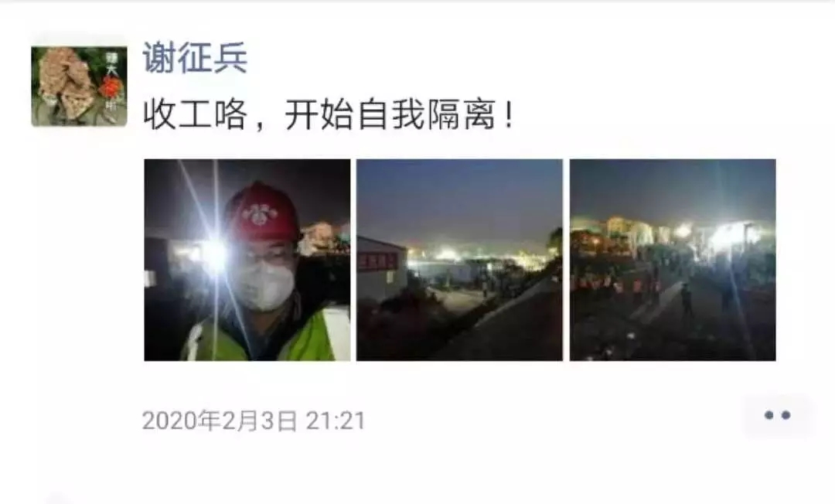835x504 pixels.
Task: Click the red hard hat in first photo
Action: (261, 213)
